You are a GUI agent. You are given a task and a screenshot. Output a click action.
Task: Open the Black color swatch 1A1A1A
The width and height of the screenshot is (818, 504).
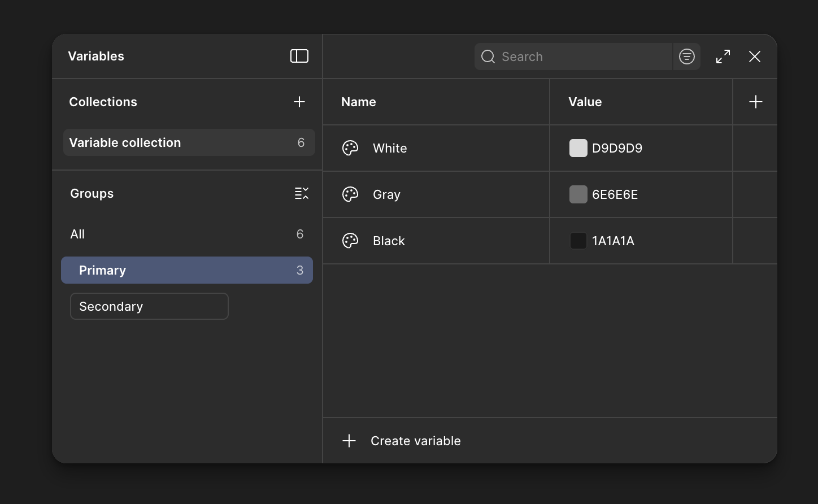point(578,241)
